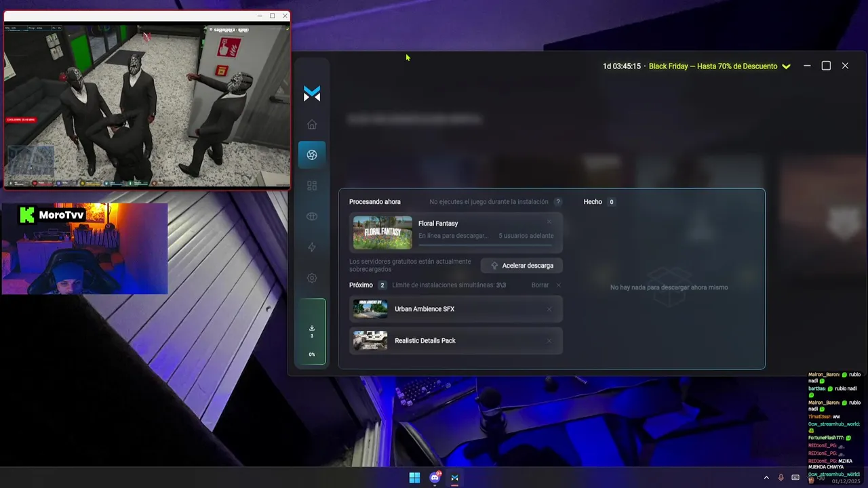Screen dimensions: 868x488
Task: Open the lightning bolt sidebar icon
Action: tap(312, 247)
